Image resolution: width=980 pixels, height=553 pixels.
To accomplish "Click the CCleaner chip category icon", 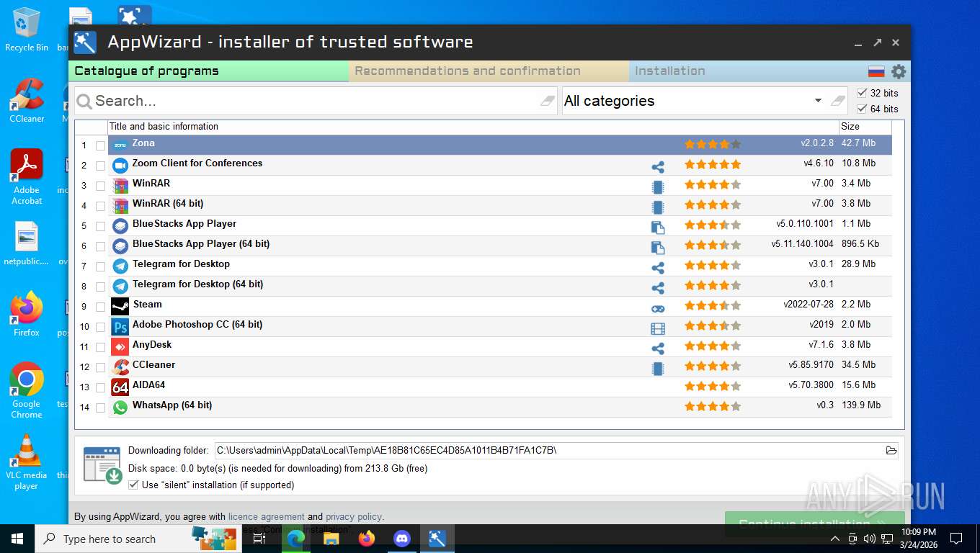I will 658,369.
